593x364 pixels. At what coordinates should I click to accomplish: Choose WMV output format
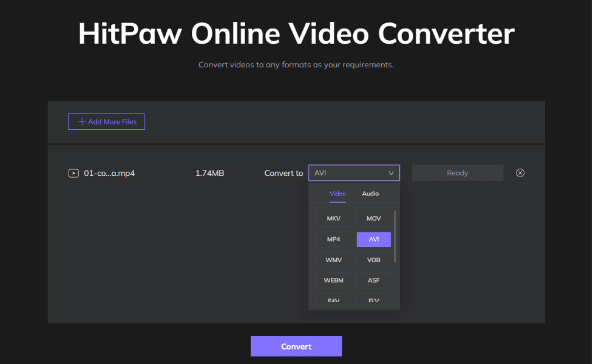[x=333, y=260]
